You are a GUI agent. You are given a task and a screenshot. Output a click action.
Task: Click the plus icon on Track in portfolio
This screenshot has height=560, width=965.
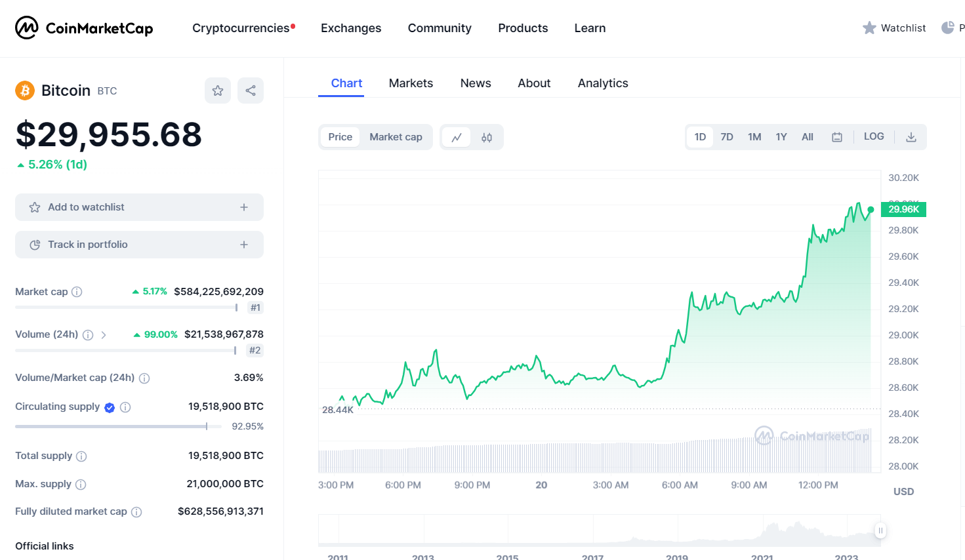(x=244, y=245)
